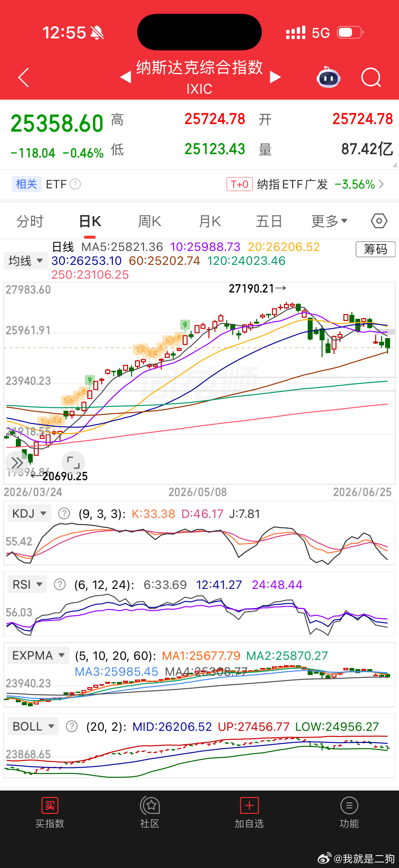Open chart settings hexagon icon
399x868 pixels.
pyautogui.click(x=379, y=221)
